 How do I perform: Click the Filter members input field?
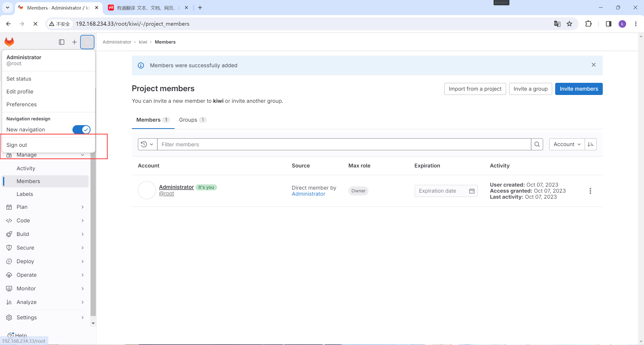pyautogui.click(x=344, y=144)
